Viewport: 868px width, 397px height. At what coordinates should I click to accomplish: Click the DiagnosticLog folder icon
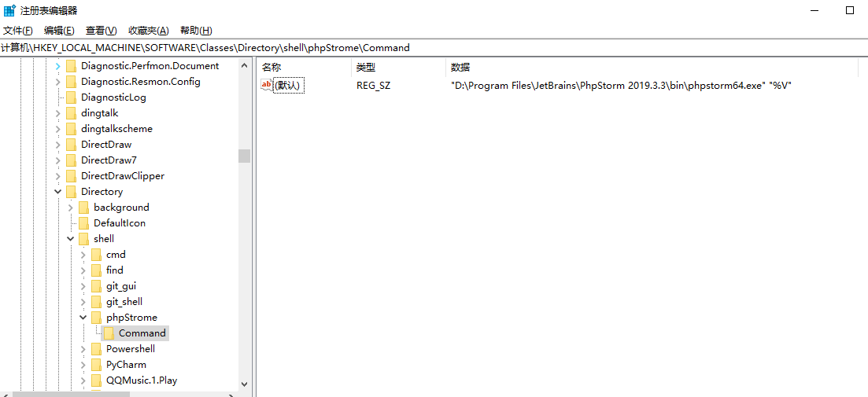point(71,97)
